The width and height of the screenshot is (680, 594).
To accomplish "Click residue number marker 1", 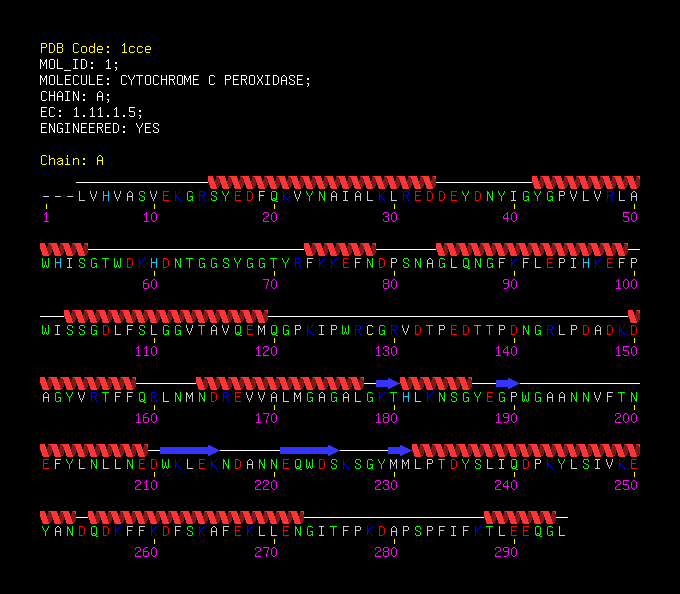I will [x=46, y=217].
